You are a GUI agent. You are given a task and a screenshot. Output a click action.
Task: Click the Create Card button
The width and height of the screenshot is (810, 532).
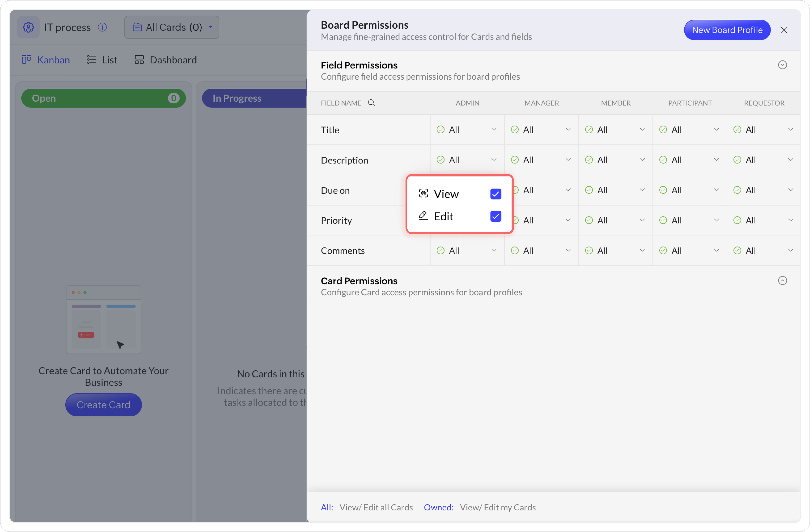click(x=104, y=405)
